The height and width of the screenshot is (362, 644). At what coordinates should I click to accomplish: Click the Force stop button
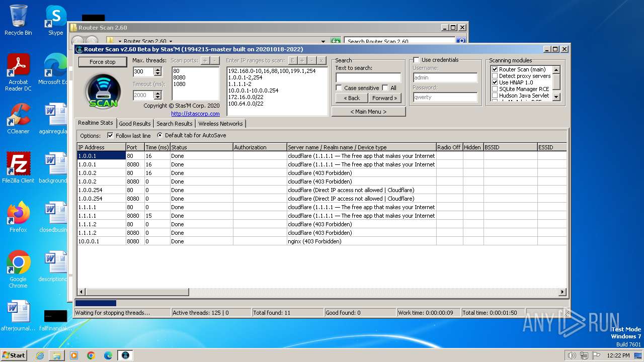(103, 62)
